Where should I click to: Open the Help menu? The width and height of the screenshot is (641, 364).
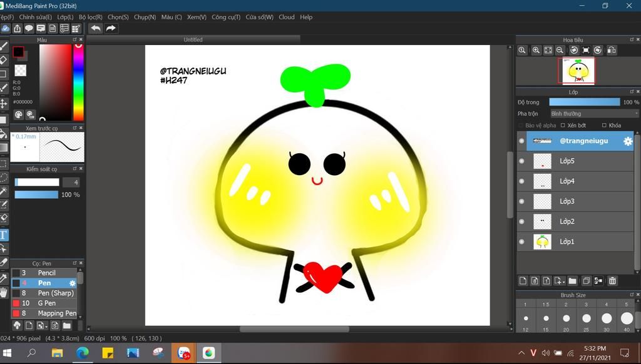pos(306,17)
